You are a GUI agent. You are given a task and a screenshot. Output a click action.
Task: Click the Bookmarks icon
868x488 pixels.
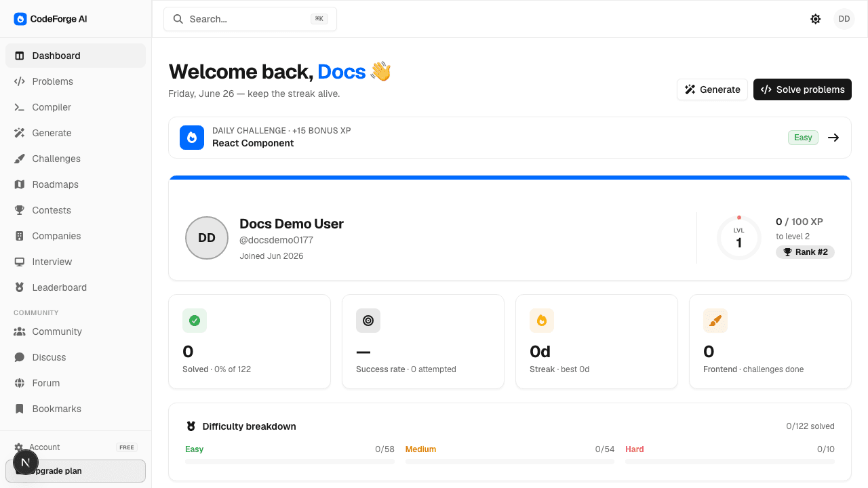coord(20,409)
